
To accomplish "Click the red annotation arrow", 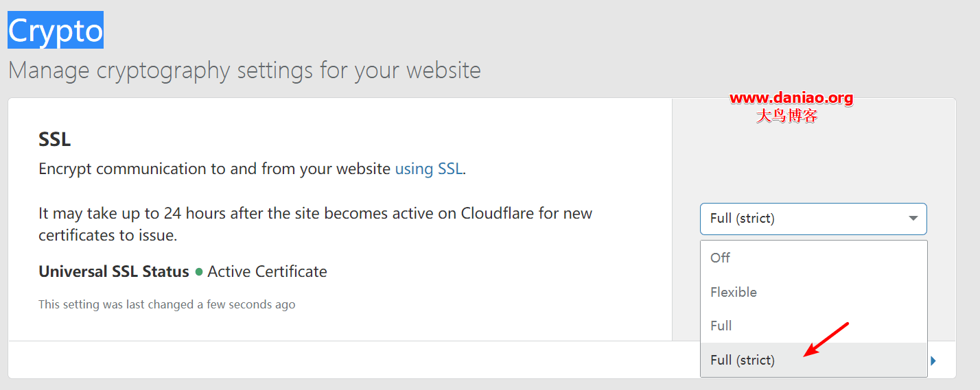I will [826, 339].
